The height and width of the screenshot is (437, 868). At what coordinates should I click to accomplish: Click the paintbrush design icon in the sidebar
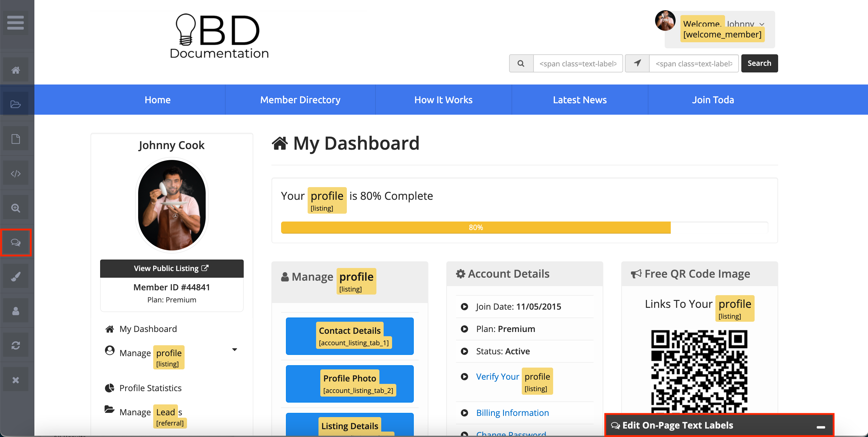click(15, 277)
